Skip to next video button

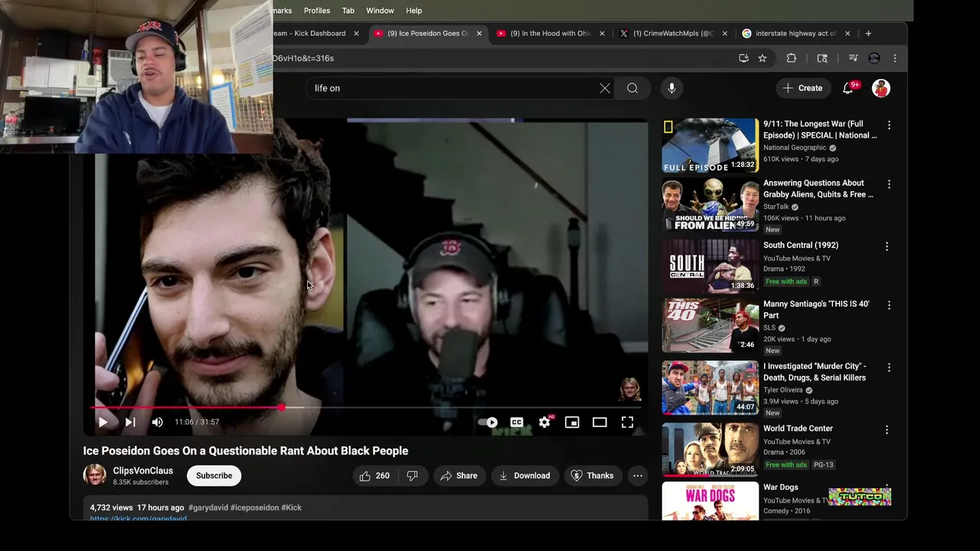[130, 422]
